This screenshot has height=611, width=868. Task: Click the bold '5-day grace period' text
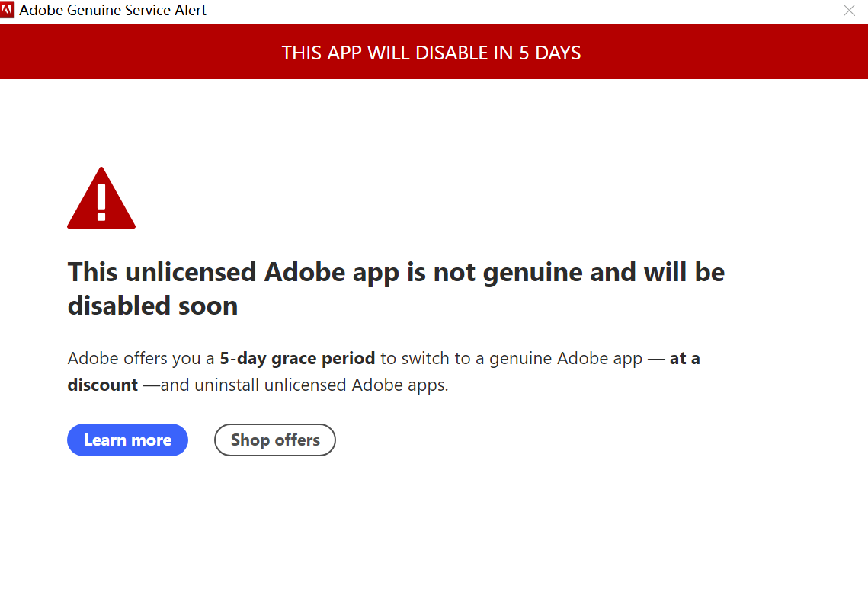coord(297,359)
